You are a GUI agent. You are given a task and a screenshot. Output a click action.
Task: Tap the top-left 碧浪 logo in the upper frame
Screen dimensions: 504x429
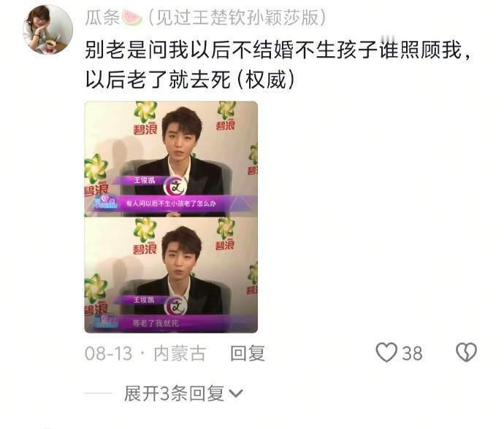pos(145,118)
